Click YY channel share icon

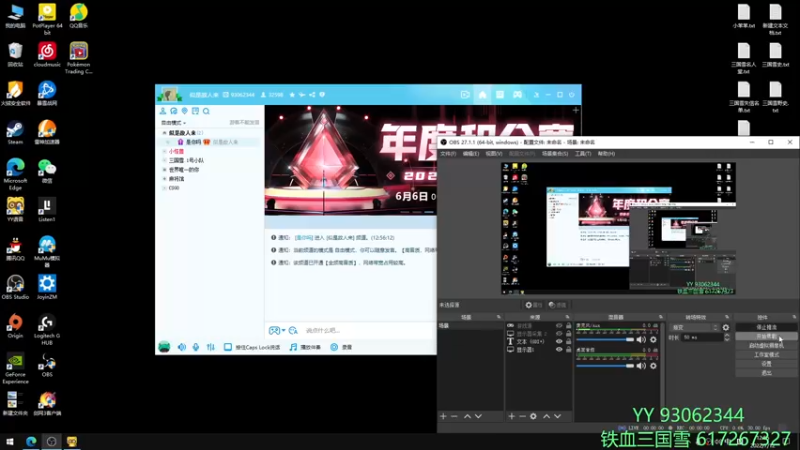(x=312, y=95)
